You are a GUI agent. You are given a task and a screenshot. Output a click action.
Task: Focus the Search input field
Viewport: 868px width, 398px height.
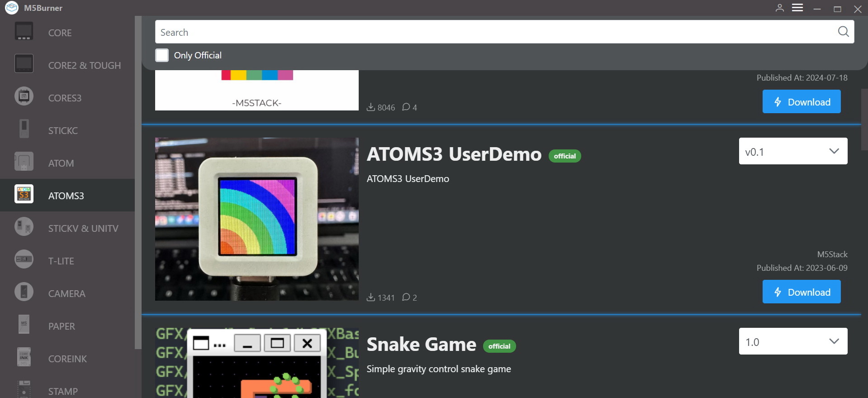(504, 32)
